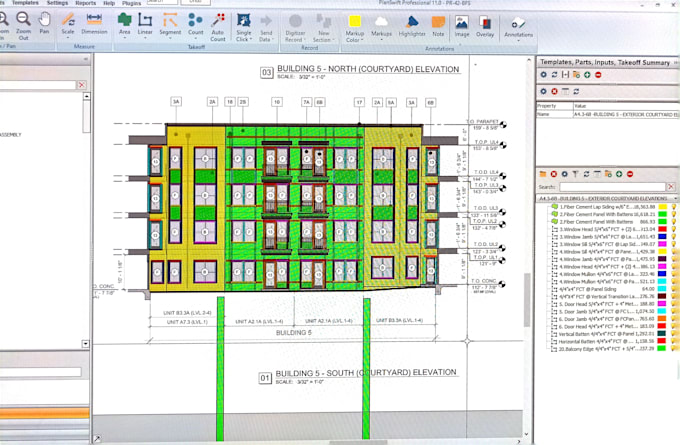
Task: Click the green plus icon in the Templates panel's top toolbar
Action: [x=587, y=75]
